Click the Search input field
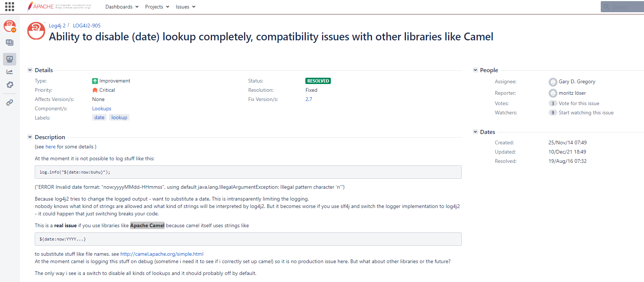This screenshot has width=644, height=282. pos(625,7)
